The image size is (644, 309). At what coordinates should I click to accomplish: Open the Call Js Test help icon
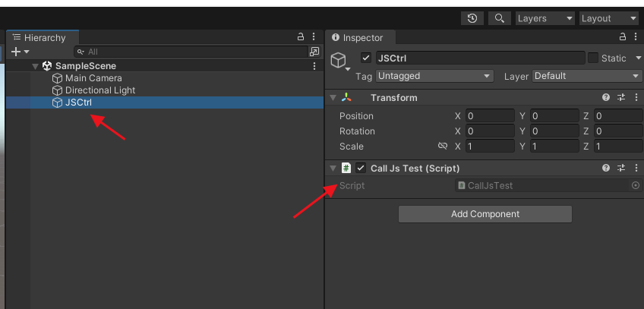pos(606,168)
